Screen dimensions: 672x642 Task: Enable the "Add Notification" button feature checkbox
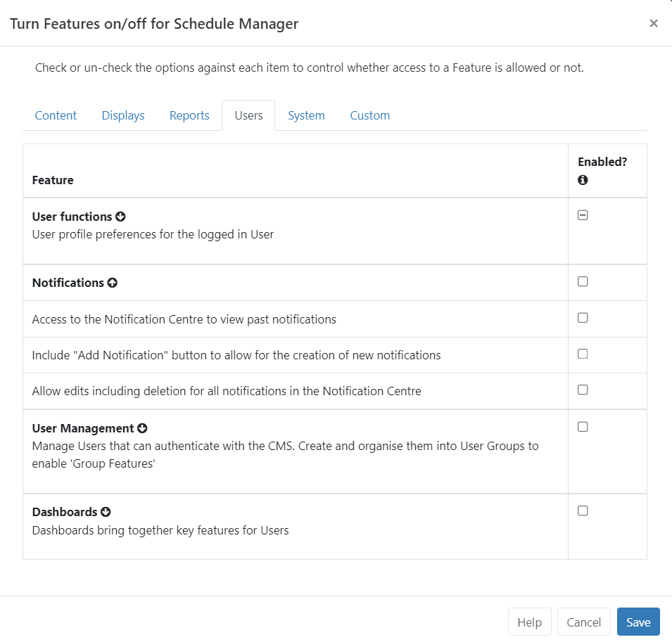[583, 354]
